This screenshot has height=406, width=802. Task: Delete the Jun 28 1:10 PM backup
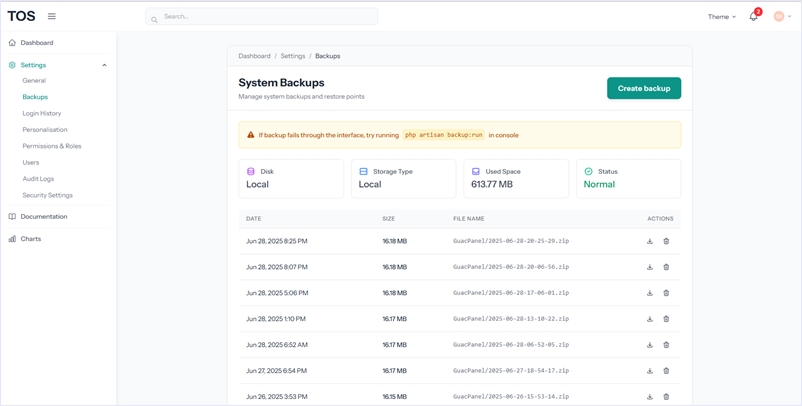pyautogui.click(x=666, y=319)
